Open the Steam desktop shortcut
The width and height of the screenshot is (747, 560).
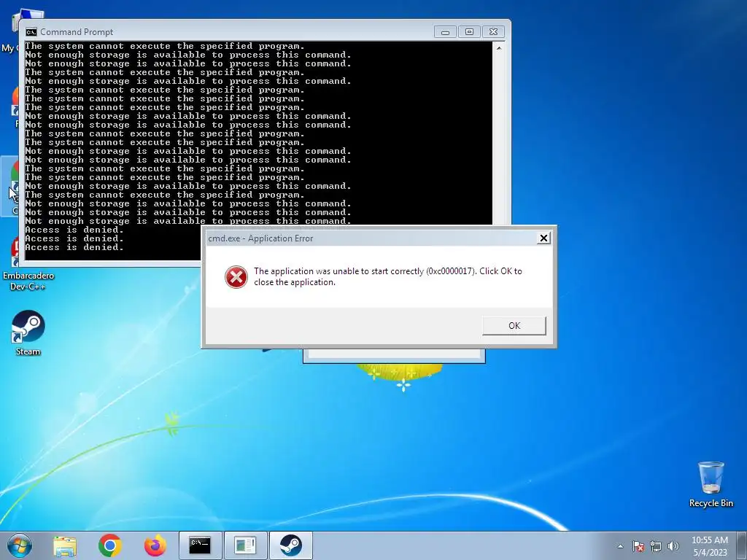28,332
